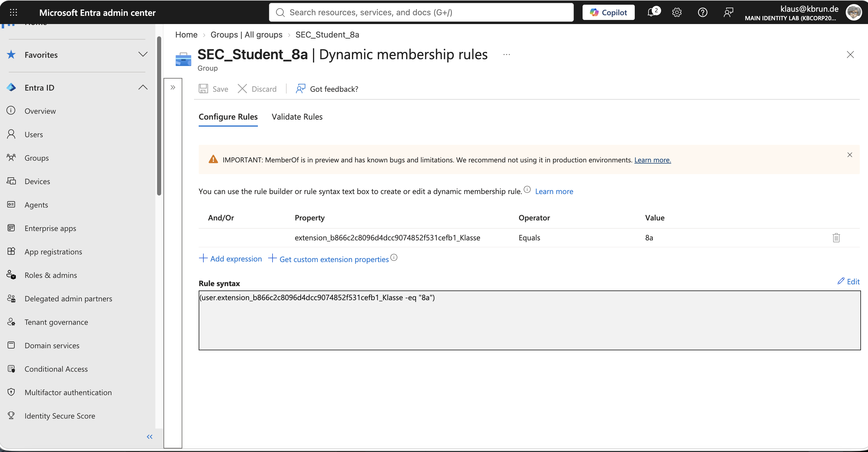Click inside the Rule syntax text box

(x=529, y=320)
